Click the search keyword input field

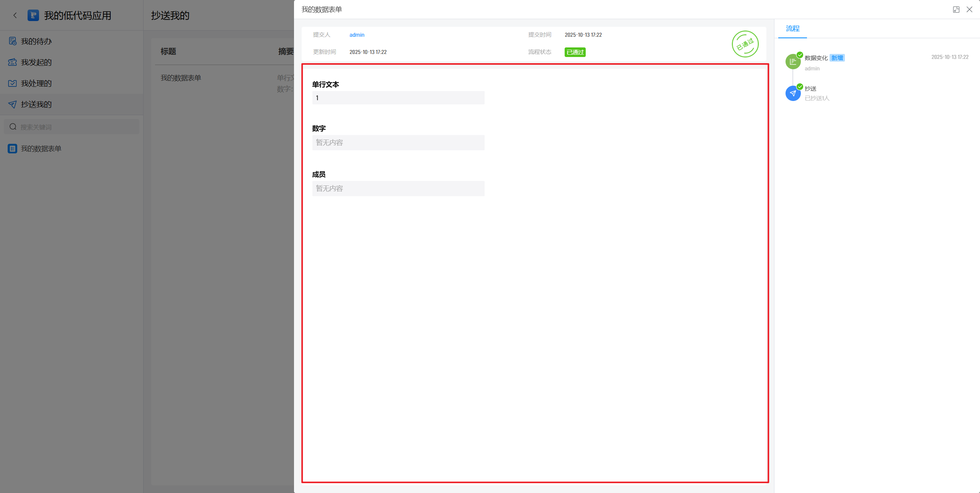pos(77,127)
